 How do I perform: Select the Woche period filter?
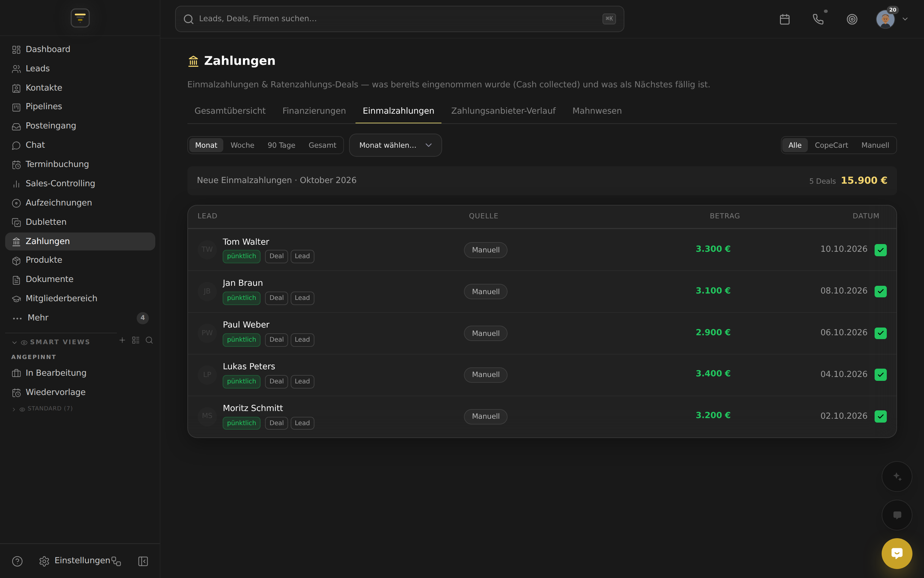click(243, 145)
